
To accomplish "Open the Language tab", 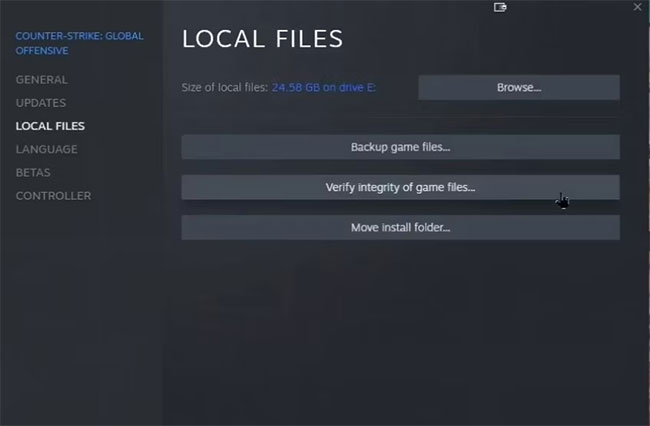I will point(46,149).
